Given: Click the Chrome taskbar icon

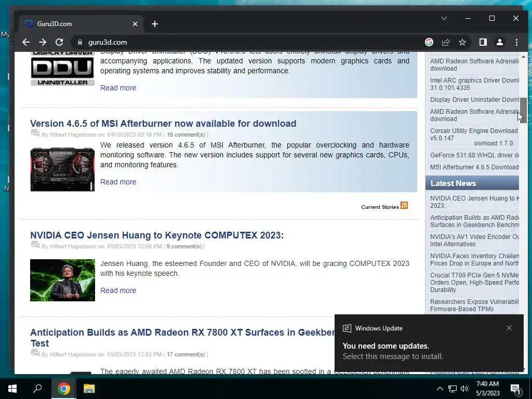Looking at the screenshot, I should tap(63, 389).
